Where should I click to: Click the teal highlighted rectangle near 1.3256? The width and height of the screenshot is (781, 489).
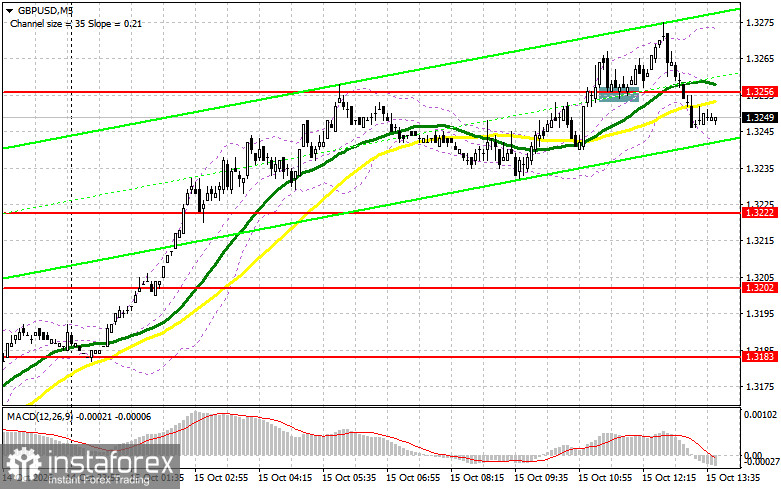[x=619, y=95]
